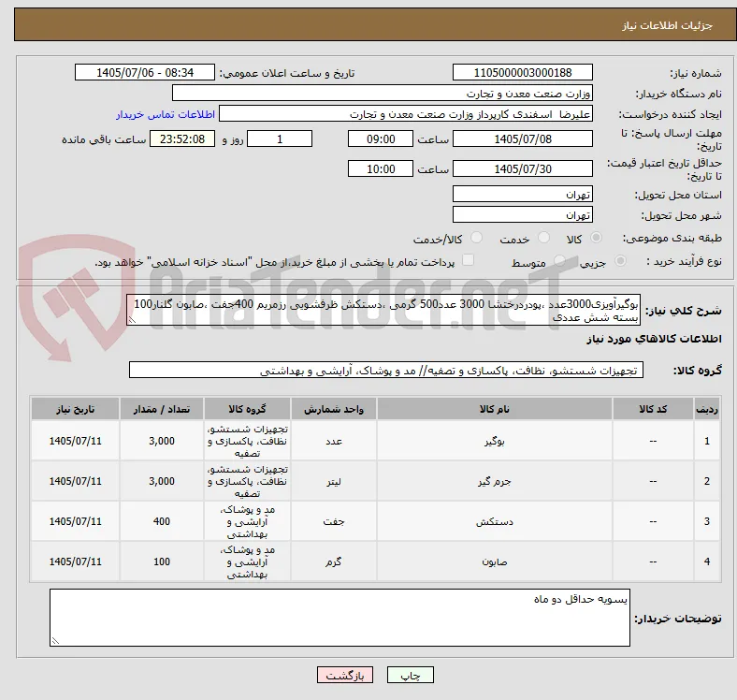This screenshot has height=700, width=737.
Task: Select the کالا/خدمت radio button
Action: pos(477,238)
